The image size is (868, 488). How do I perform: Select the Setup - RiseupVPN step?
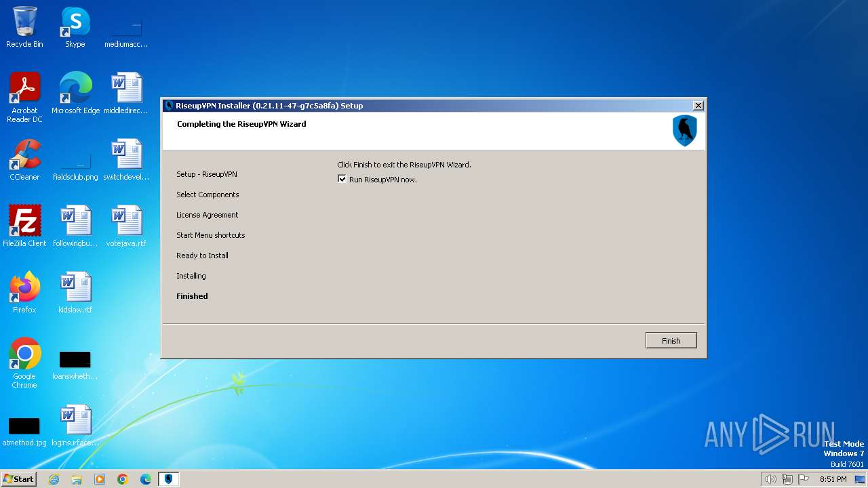pos(207,174)
